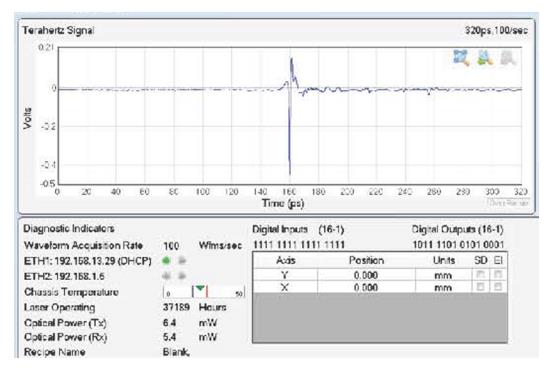Click the Diagnostic Indicators heading

click(x=69, y=229)
